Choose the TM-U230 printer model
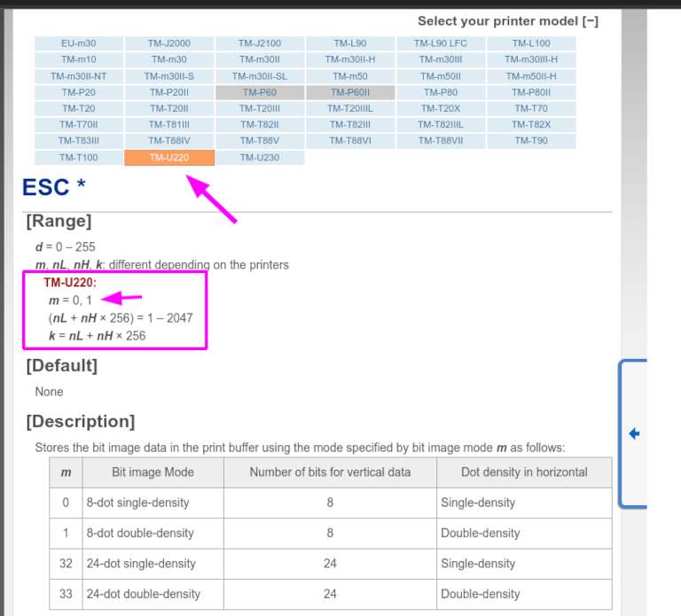 coord(260,158)
